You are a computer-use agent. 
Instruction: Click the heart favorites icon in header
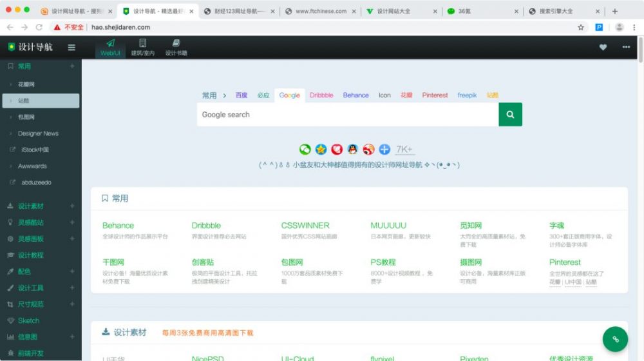(x=603, y=47)
